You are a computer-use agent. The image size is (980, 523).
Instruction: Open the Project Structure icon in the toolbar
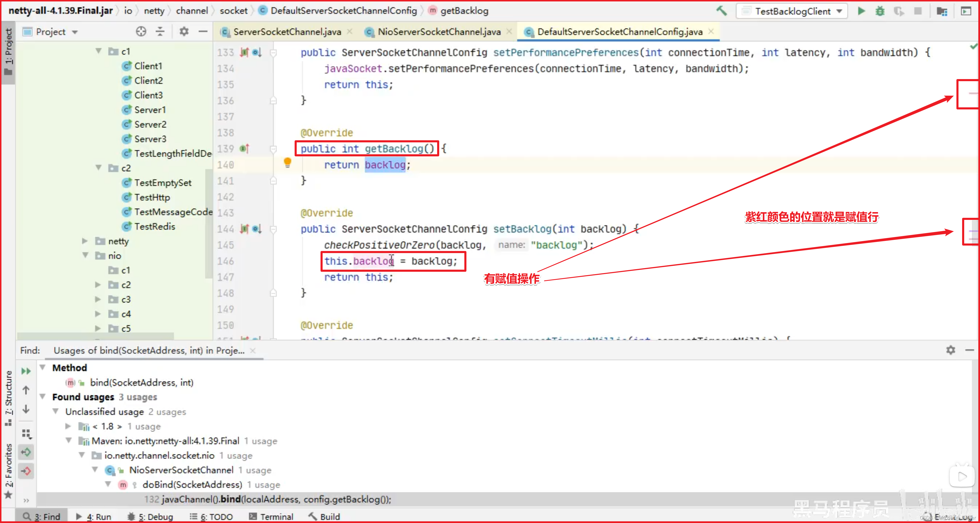pyautogui.click(x=942, y=11)
